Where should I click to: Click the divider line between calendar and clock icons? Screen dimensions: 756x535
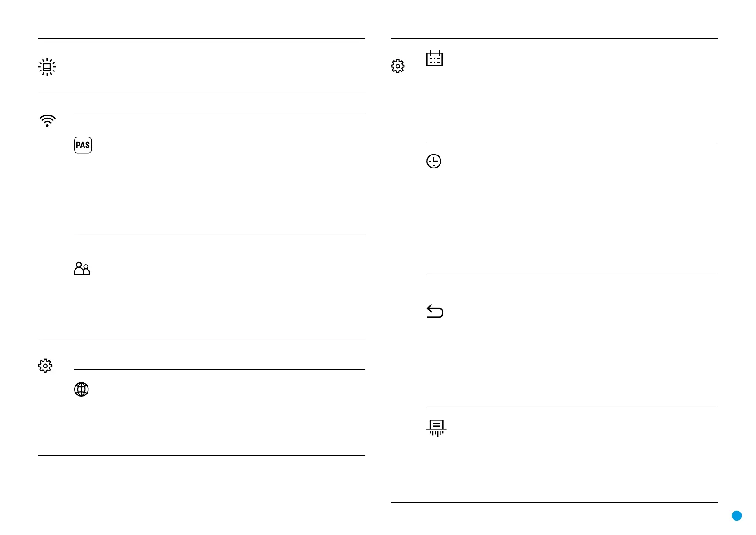tap(572, 142)
